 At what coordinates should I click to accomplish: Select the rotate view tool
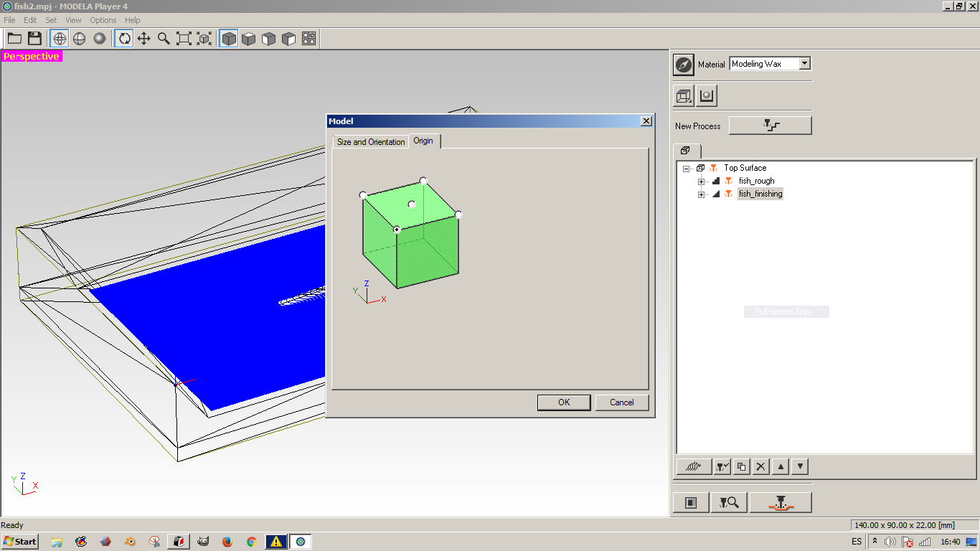123,38
